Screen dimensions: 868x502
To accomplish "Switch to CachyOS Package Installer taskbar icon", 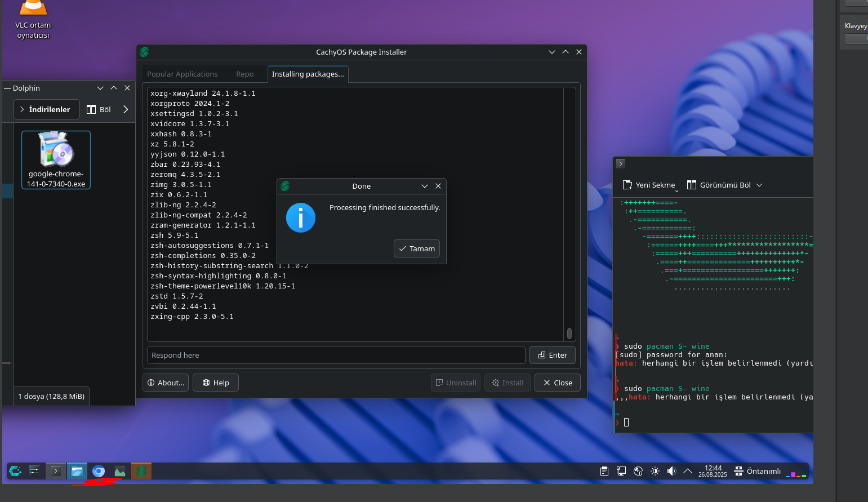I will (141, 471).
